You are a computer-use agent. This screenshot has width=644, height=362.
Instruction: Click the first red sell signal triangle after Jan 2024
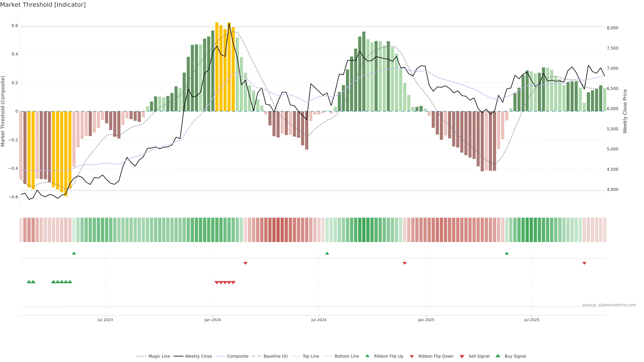217,283
